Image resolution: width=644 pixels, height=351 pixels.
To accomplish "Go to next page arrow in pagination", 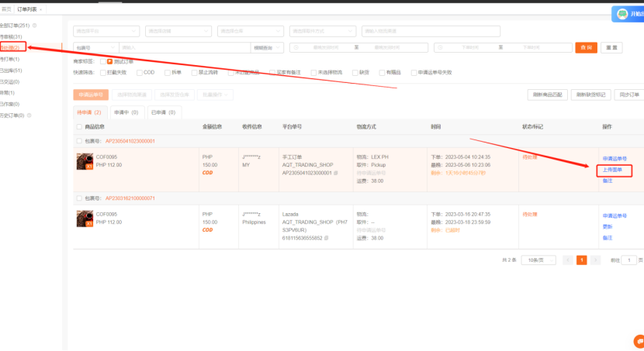I will pos(595,260).
